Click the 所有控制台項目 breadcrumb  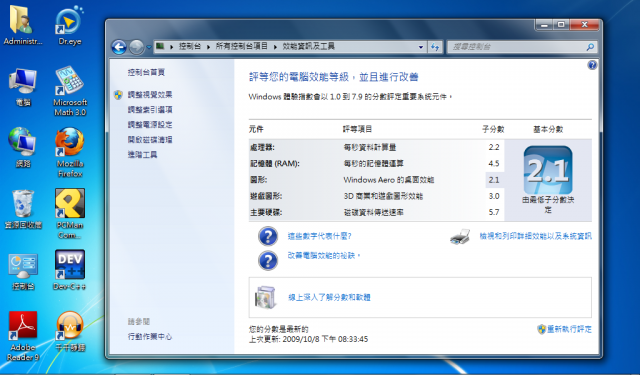(242, 47)
